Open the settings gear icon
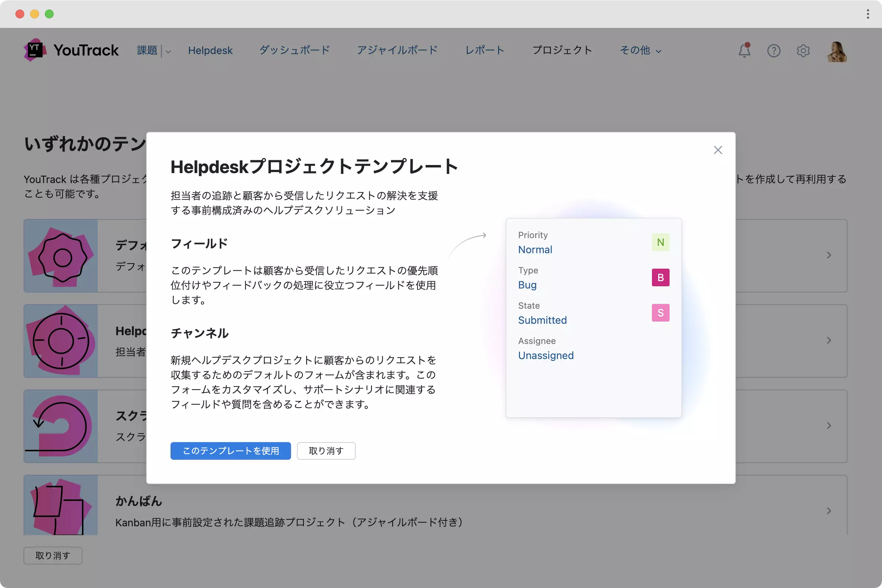 [x=803, y=50]
